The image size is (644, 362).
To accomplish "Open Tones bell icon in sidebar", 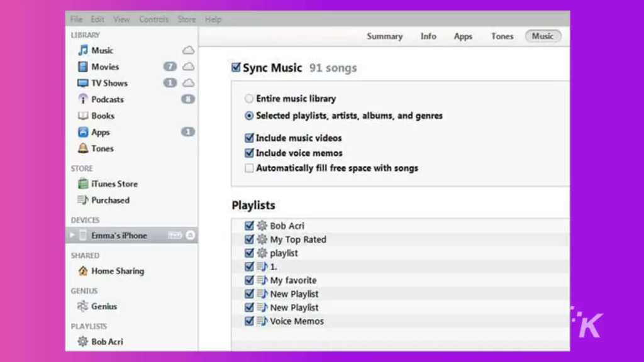I will tap(83, 148).
